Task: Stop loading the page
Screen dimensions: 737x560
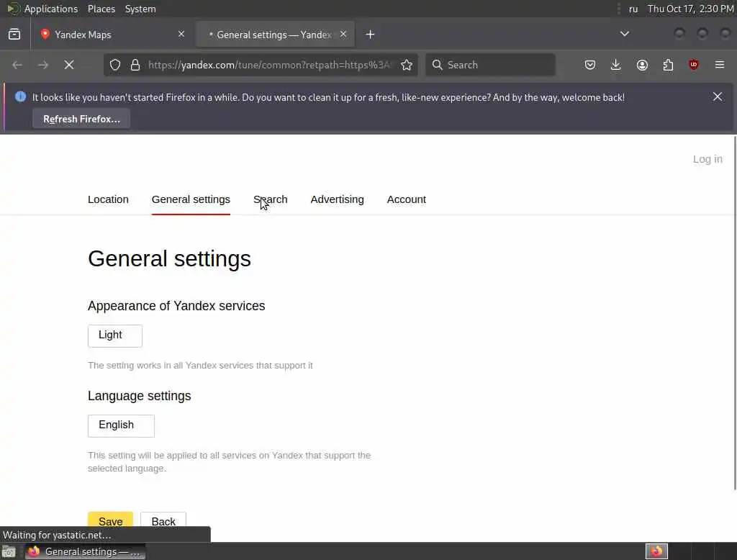Action: pyautogui.click(x=69, y=65)
